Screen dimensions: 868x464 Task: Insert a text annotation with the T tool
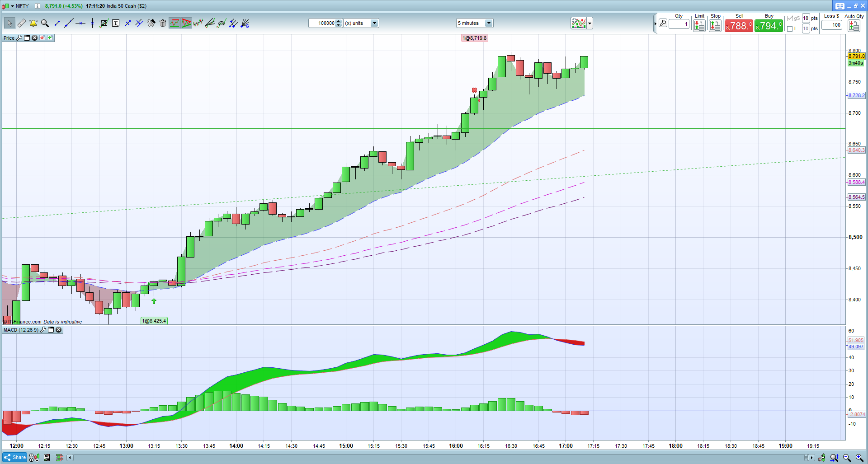point(116,23)
